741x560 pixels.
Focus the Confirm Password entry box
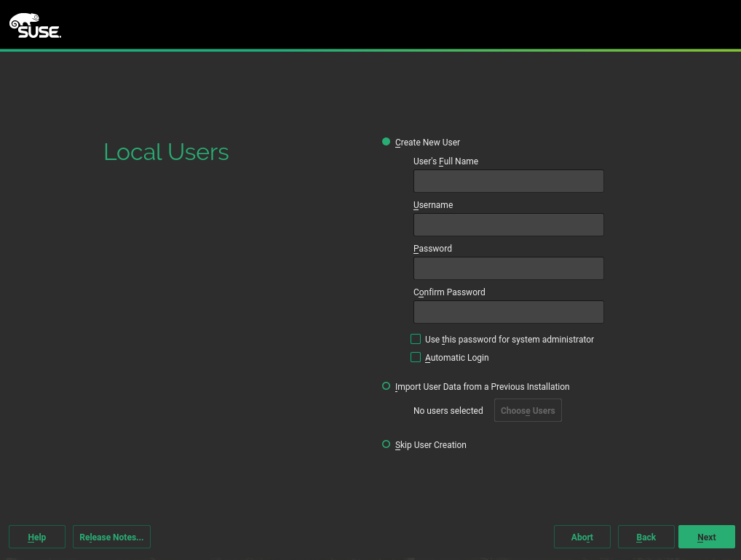click(508, 312)
